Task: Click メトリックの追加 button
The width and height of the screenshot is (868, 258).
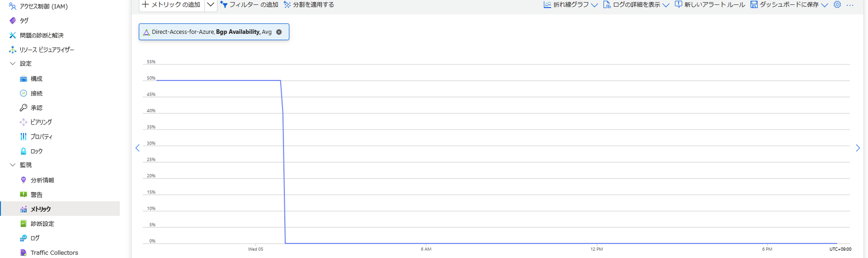Action: [172, 5]
